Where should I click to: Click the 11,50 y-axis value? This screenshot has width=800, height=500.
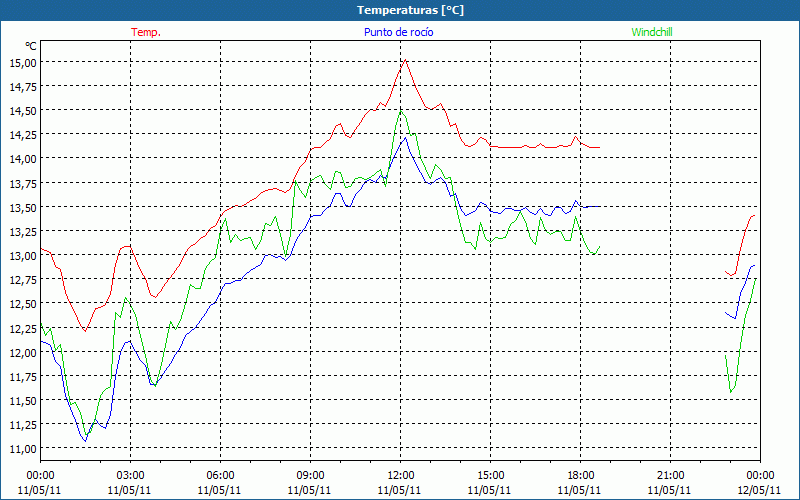pyautogui.click(x=23, y=400)
